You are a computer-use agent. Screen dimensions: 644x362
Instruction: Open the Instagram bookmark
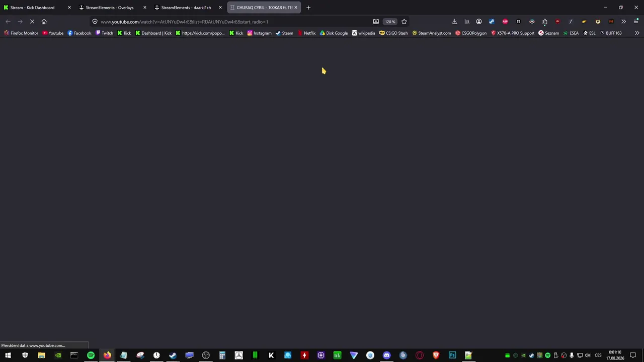pyautogui.click(x=259, y=33)
